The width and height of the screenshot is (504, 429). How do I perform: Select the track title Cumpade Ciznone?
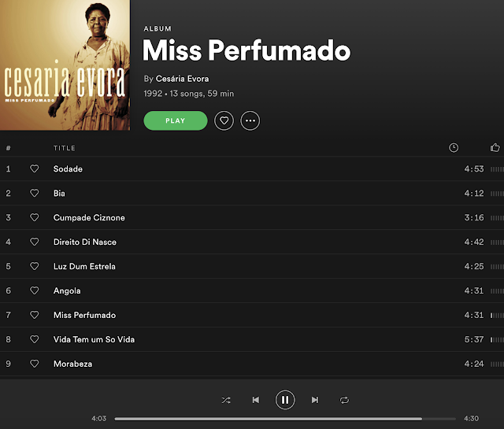(89, 218)
